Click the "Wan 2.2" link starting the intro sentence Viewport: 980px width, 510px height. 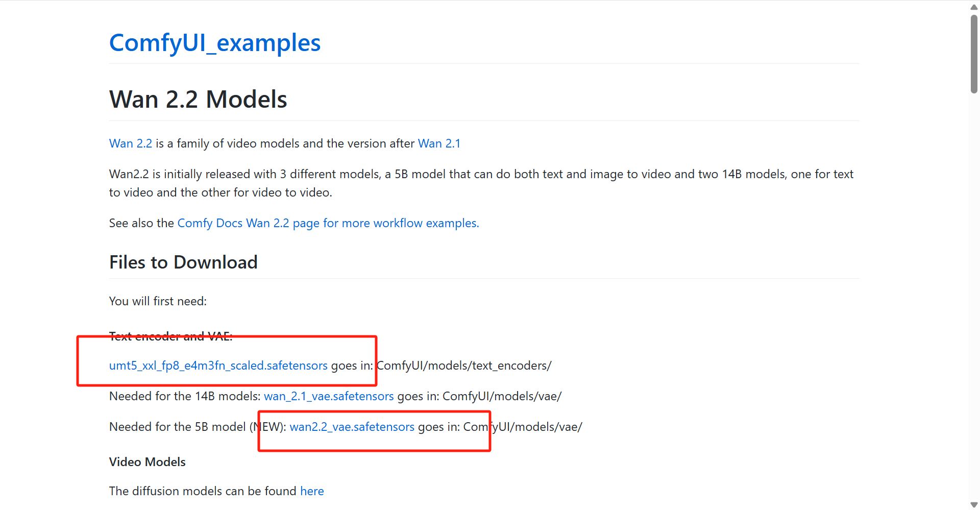point(131,143)
